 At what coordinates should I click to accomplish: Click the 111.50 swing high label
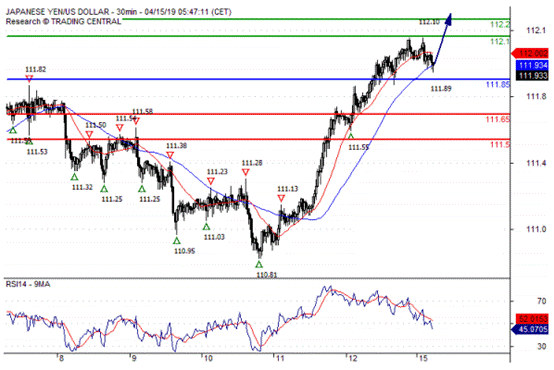(96, 125)
